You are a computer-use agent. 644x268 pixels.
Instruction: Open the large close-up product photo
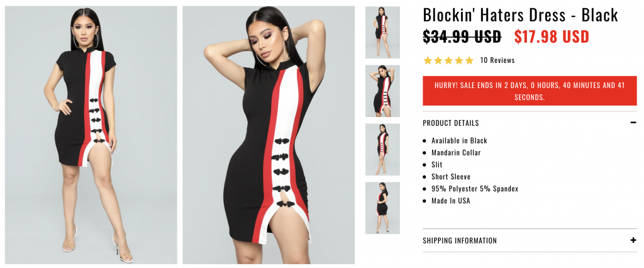pos(269,135)
